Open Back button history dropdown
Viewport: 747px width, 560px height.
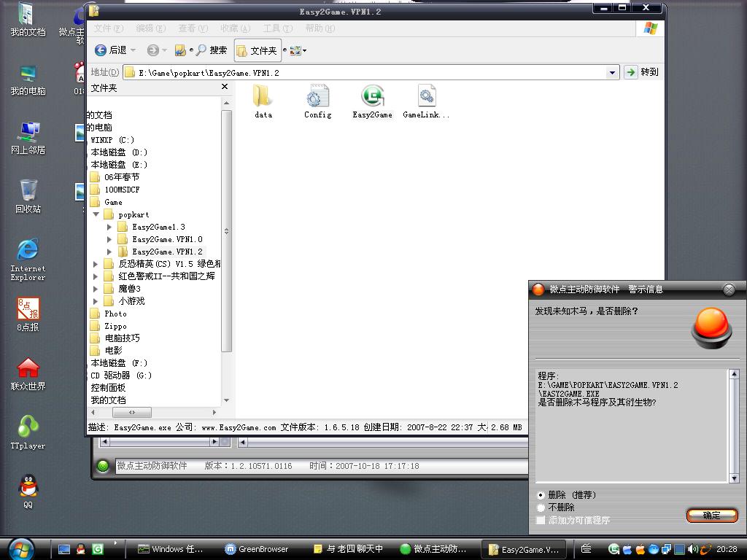[133, 50]
